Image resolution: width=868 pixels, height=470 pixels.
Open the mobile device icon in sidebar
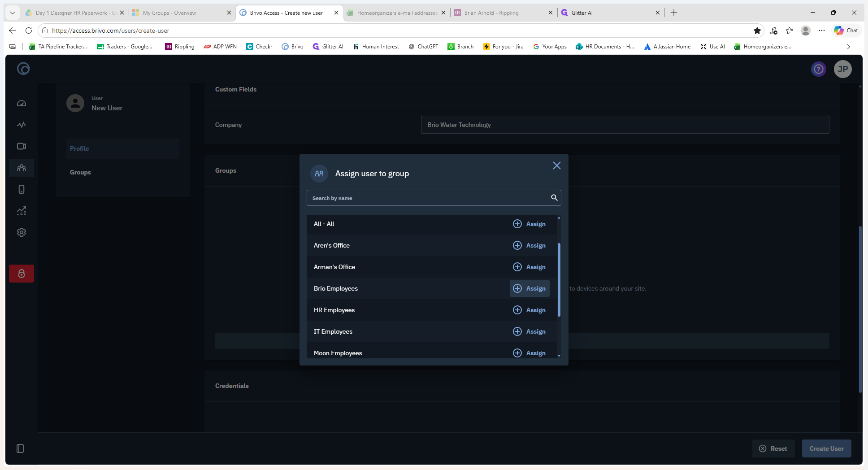[22, 189]
